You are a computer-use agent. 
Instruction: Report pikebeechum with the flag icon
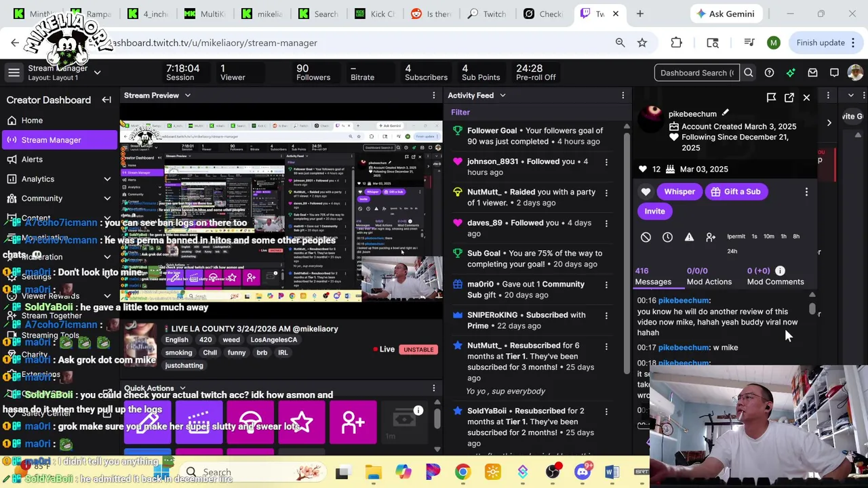click(x=771, y=98)
